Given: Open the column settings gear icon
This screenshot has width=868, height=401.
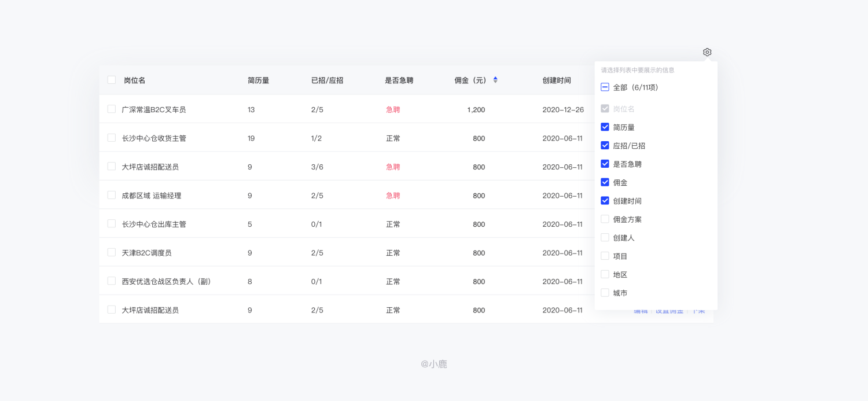Looking at the screenshot, I should pos(707,52).
